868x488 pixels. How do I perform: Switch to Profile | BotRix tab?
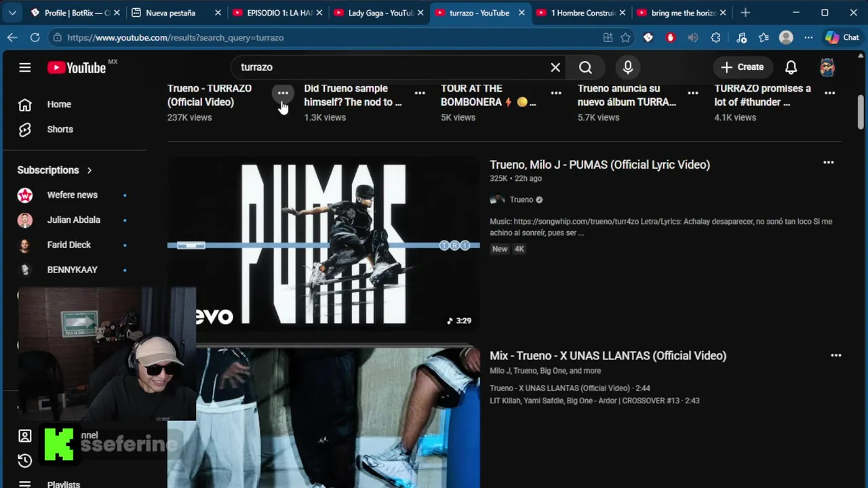[75, 12]
